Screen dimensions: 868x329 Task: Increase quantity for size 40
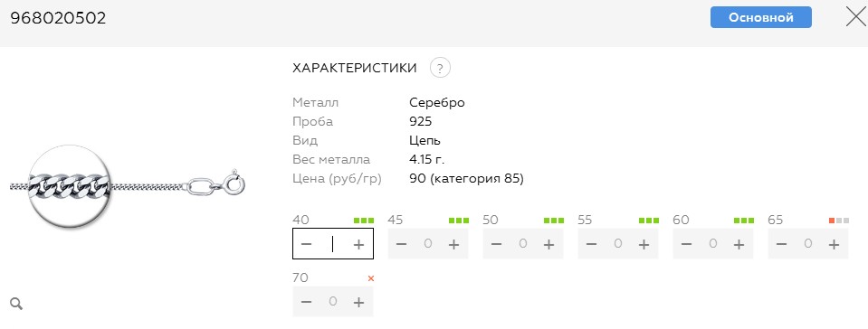tap(358, 244)
